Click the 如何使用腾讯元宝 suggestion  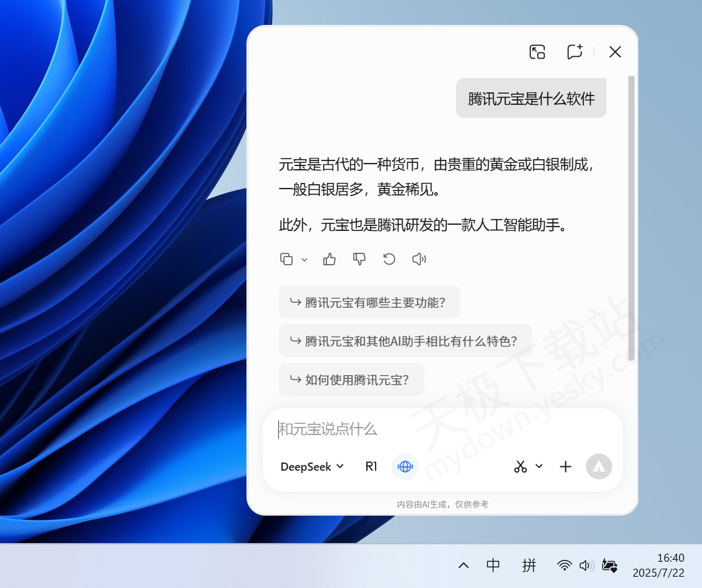pyautogui.click(x=351, y=380)
